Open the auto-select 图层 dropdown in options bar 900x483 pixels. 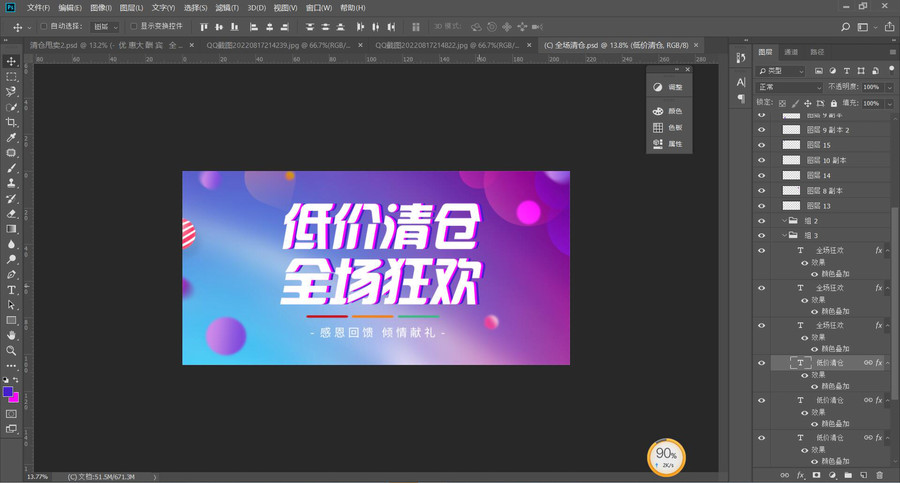[x=105, y=27]
